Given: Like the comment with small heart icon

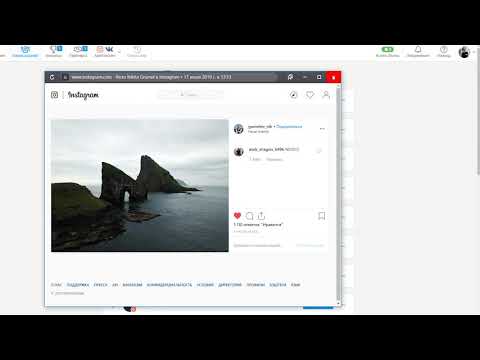Looking at the screenshot, I should 319,151.
